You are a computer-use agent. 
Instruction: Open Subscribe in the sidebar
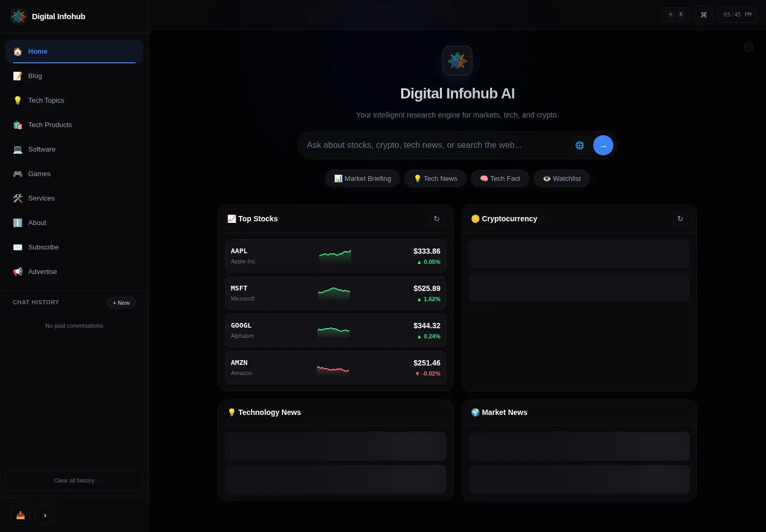point(74,247)
